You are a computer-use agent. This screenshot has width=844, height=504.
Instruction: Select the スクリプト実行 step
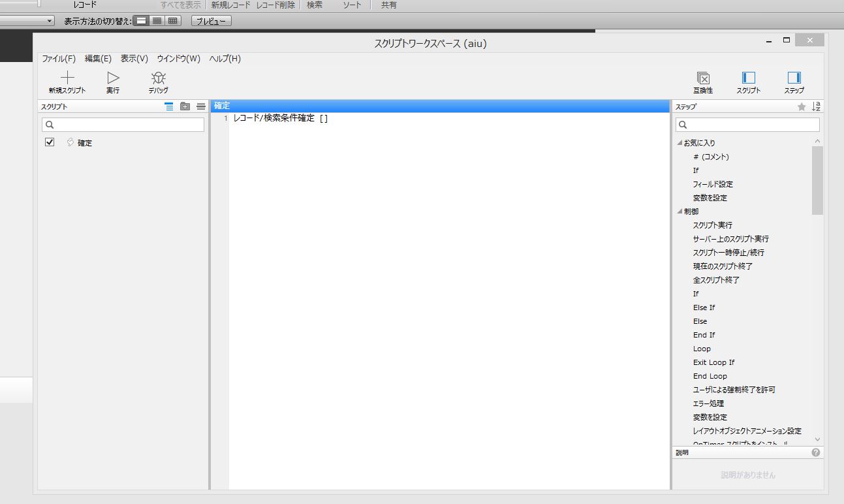pos(713,225)
